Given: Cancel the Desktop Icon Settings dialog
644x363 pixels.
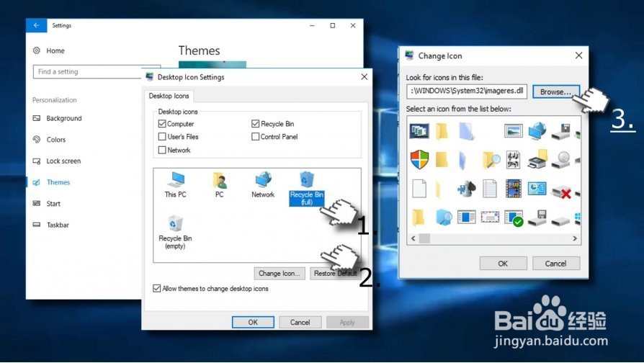Looking at the screenshot, I should (300, 323).
